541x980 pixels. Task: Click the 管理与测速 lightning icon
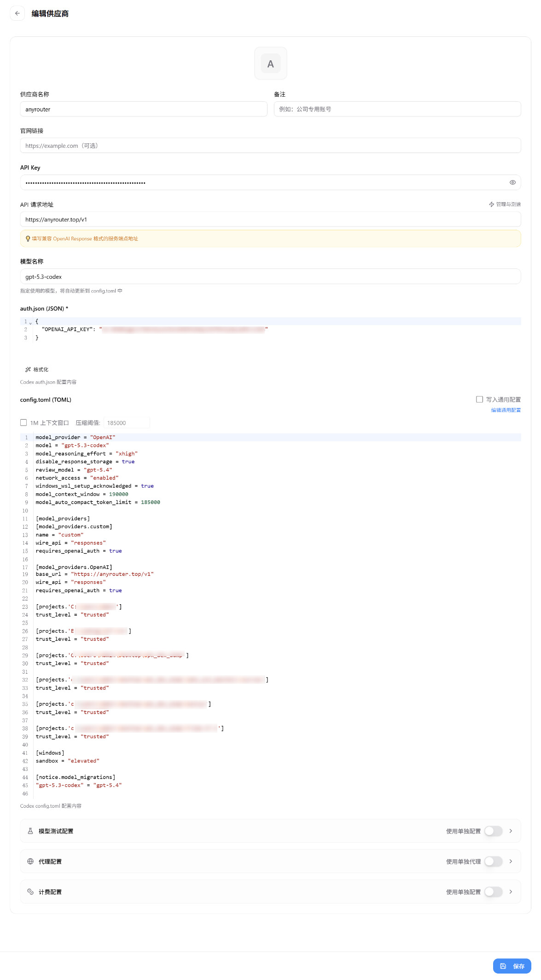492,204
